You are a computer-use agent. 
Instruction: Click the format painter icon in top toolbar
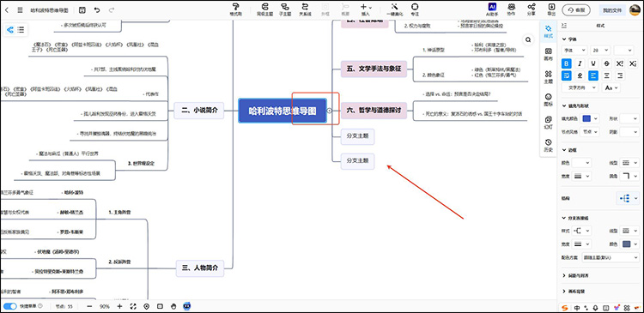(236, 7)
